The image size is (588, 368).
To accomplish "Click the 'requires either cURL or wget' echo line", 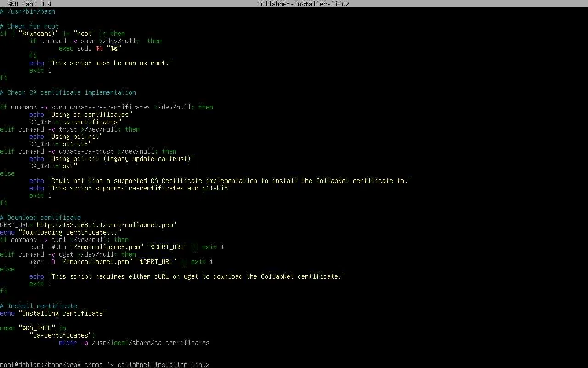I will (187, 276).
